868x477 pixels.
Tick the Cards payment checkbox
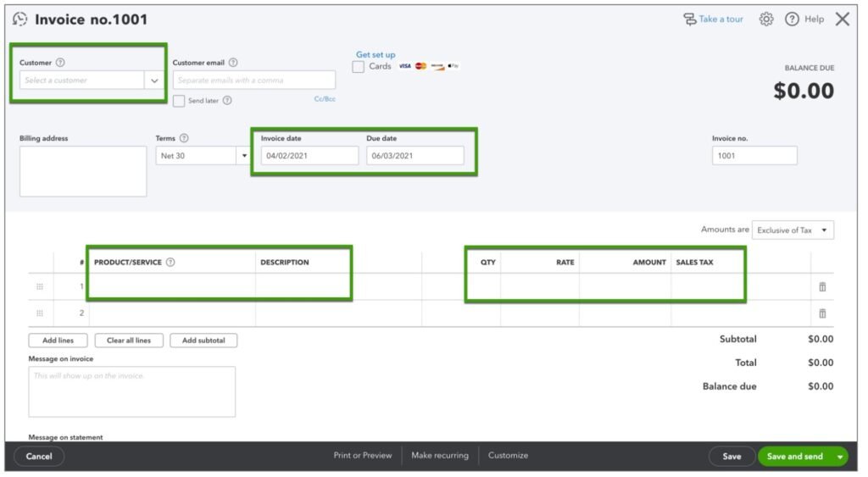359,67
